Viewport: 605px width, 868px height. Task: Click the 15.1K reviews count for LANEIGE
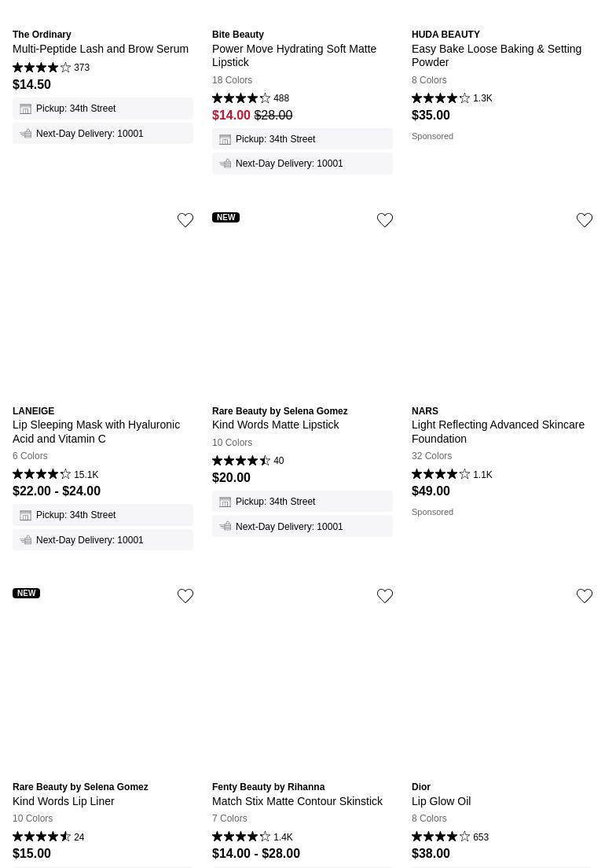[x=86, y=475]
